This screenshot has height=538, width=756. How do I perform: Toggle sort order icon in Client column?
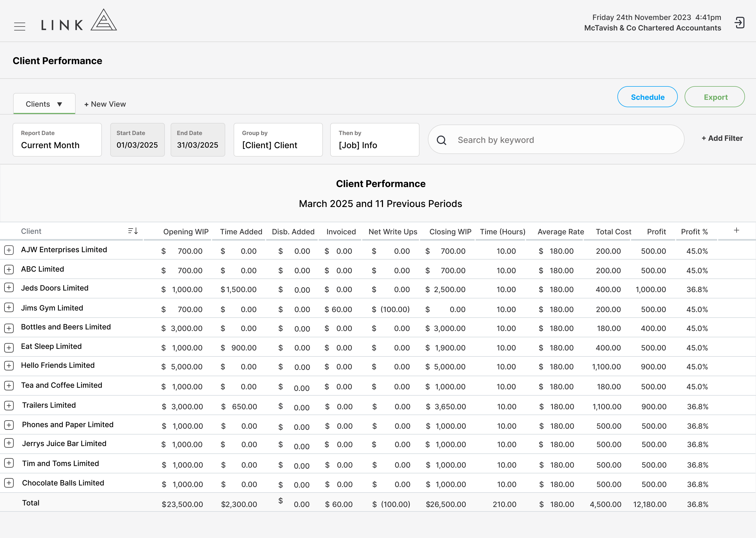coord(133,231)
